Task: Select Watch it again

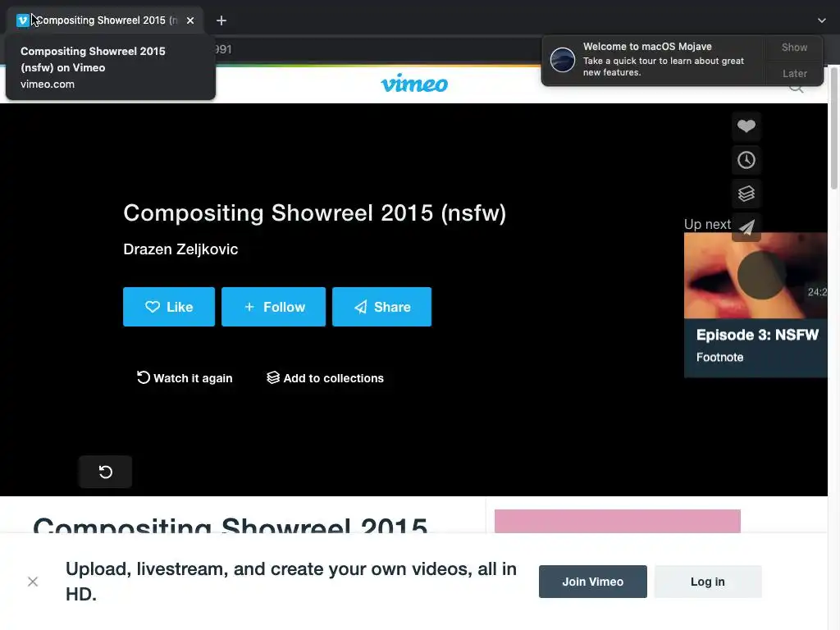Action: click(185, 378)
